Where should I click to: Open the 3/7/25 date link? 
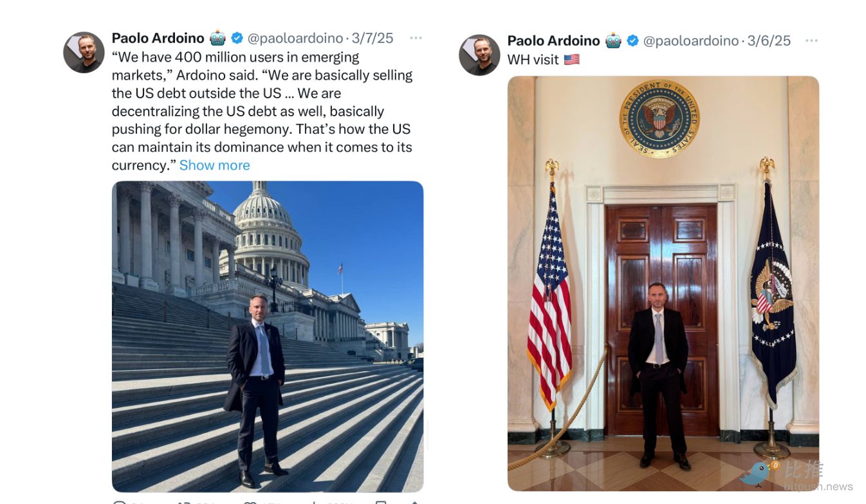point(373,38)
